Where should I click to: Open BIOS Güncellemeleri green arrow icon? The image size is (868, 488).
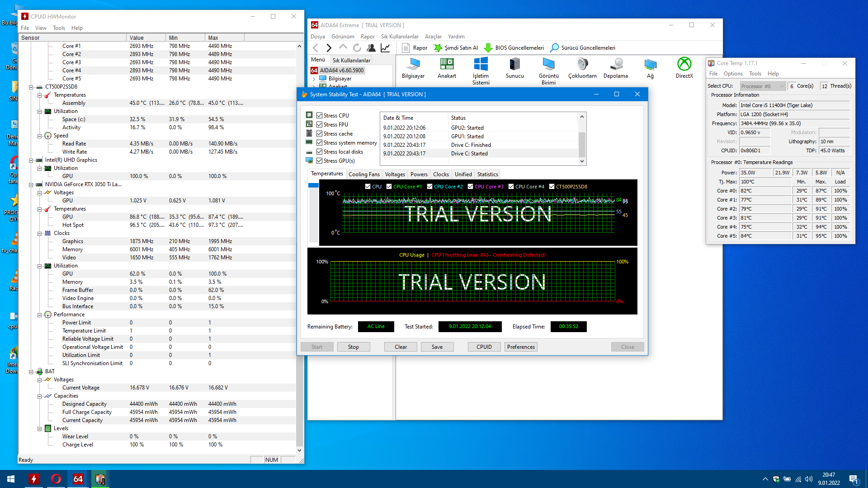(x=488, y=48)
